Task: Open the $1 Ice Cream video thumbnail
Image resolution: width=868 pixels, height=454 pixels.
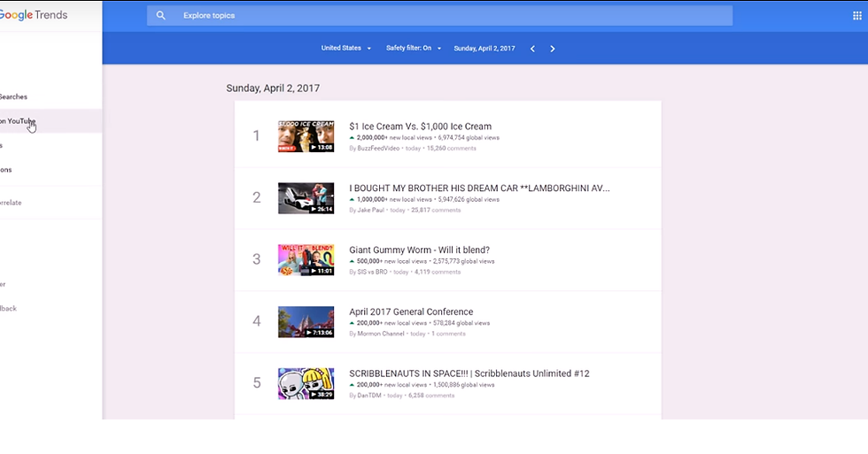Action: point(306,136)
